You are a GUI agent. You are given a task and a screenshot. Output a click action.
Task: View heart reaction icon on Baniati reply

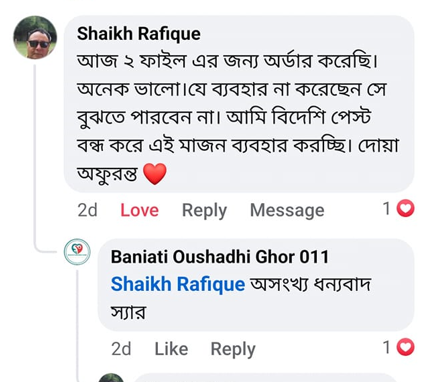tap(406, 347)
